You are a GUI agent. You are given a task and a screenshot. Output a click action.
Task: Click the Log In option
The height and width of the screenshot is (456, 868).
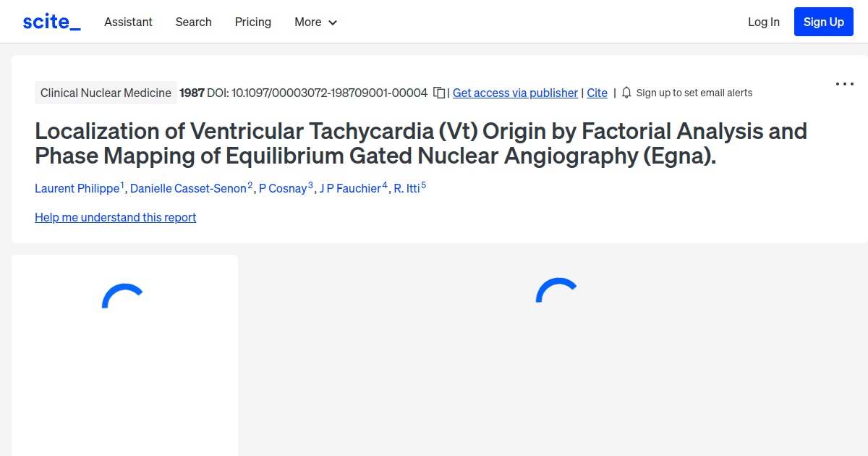click(x=764, y=22)
